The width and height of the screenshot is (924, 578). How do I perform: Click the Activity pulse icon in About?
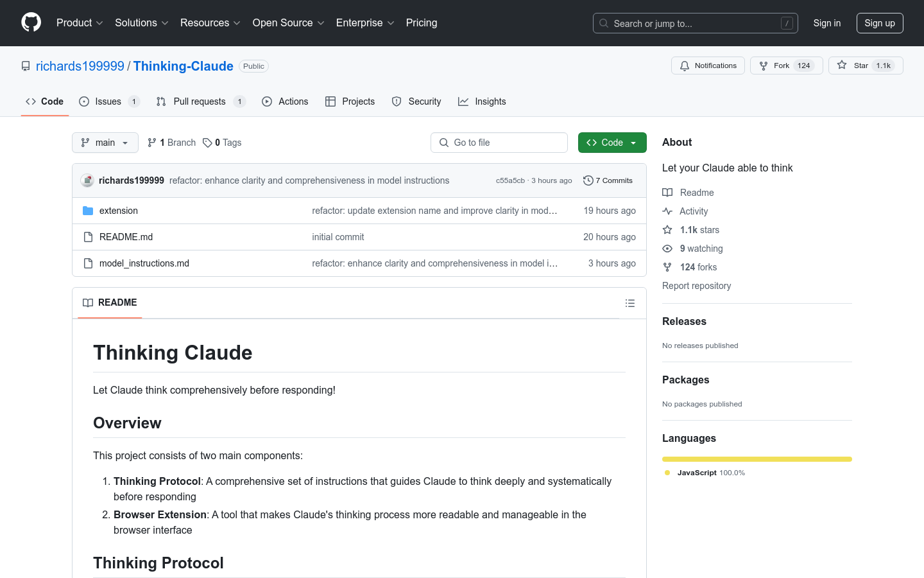[667, 211]
